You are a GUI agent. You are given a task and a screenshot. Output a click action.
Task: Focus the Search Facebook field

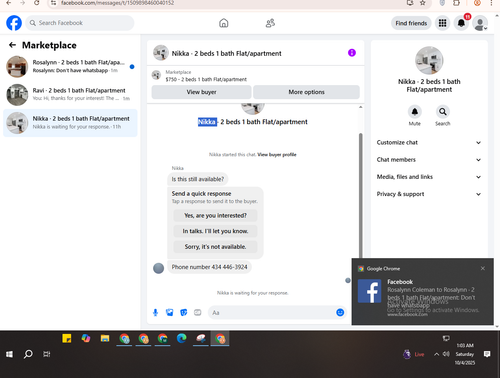coord(80,23)
